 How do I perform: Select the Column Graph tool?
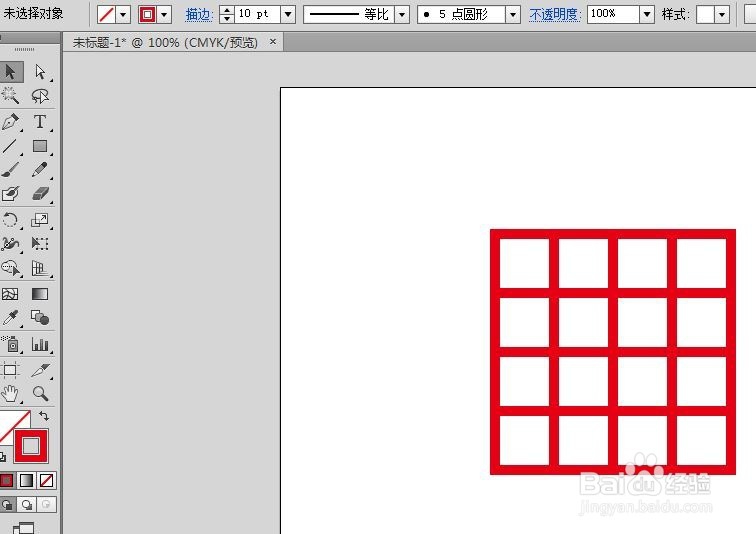(40, 345)
